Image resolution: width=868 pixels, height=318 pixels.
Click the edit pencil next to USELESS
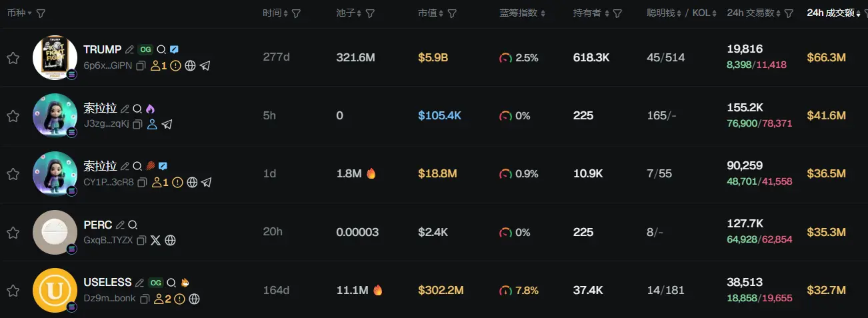pyautogui.click(x=139, y=283)
